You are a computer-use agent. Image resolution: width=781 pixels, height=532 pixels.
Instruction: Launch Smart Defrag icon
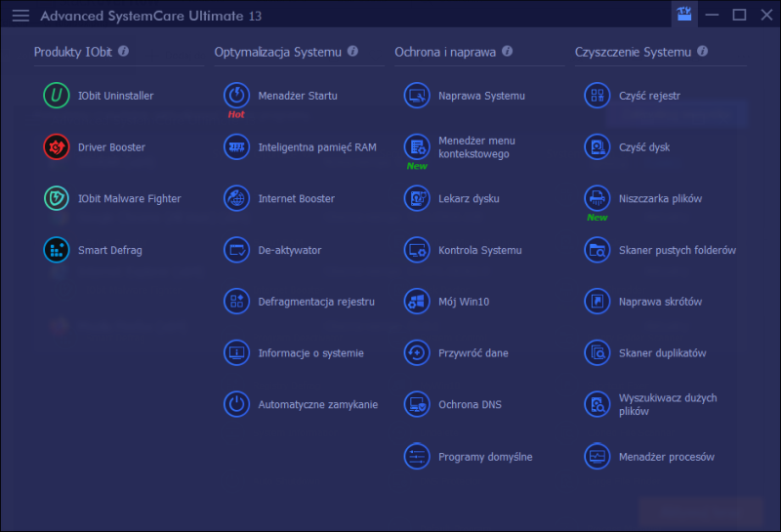[57, 250]
